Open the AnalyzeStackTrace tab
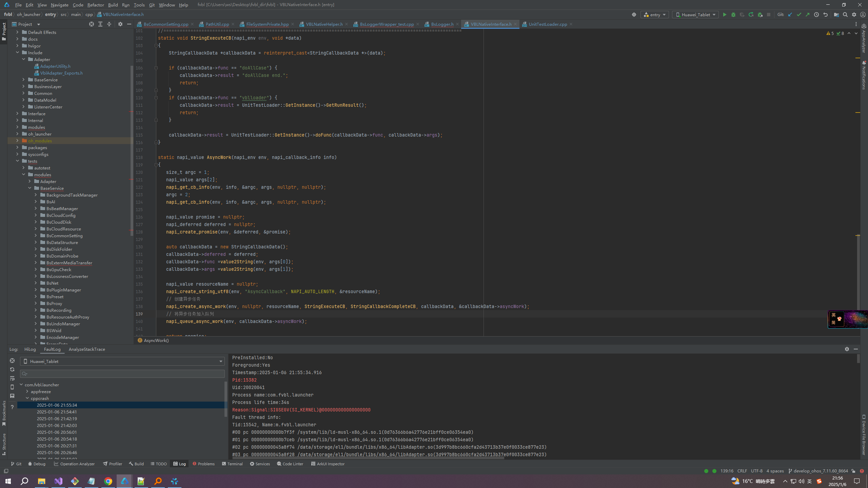 point(87,349)
